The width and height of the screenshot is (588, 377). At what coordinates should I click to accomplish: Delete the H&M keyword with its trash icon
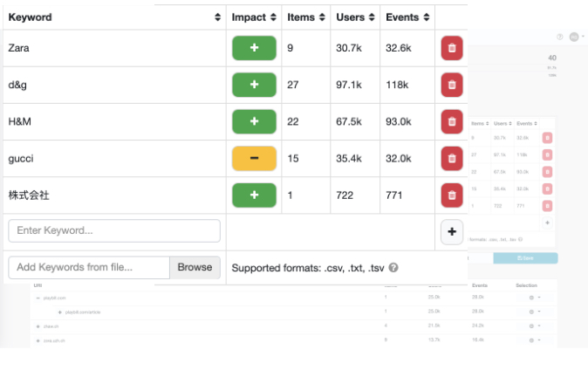click(x=452, y=121)
